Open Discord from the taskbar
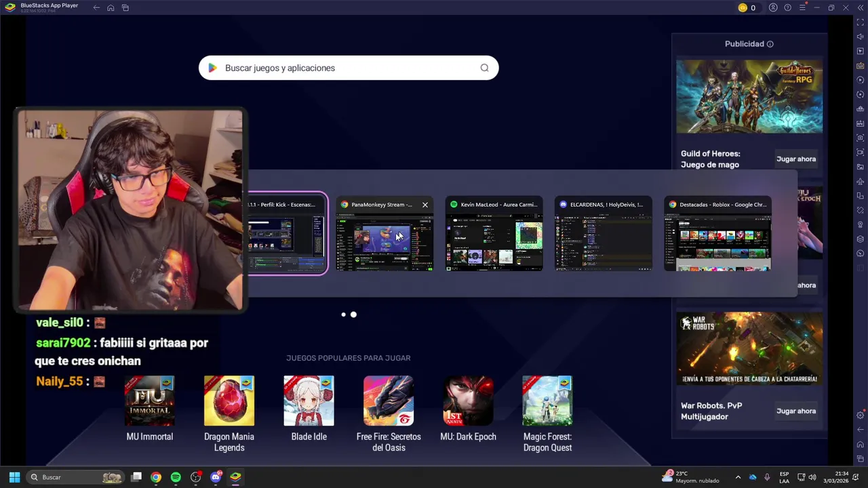 click(x=216, y=477)
